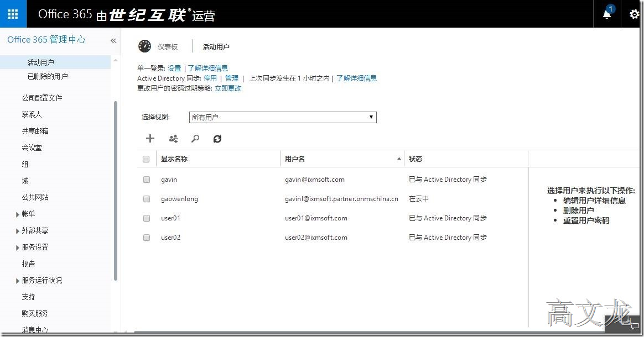
Task: Open the 所有用户 view dropdown
Action: 283,117
